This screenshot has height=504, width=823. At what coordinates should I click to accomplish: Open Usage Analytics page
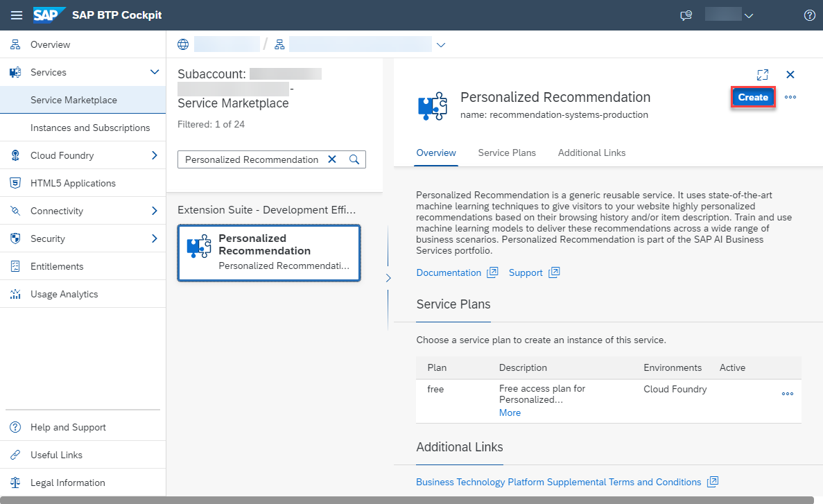[x=64, y=294]
